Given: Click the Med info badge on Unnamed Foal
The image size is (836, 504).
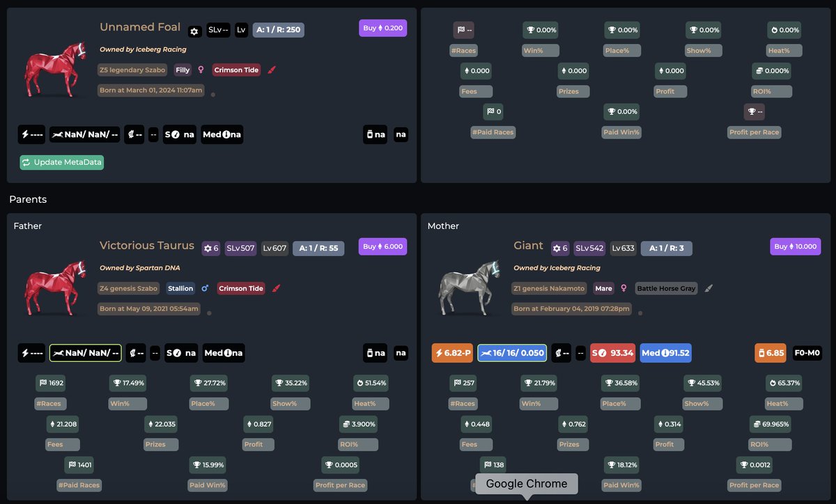Looking at the screenshot, I should point(222,134).
